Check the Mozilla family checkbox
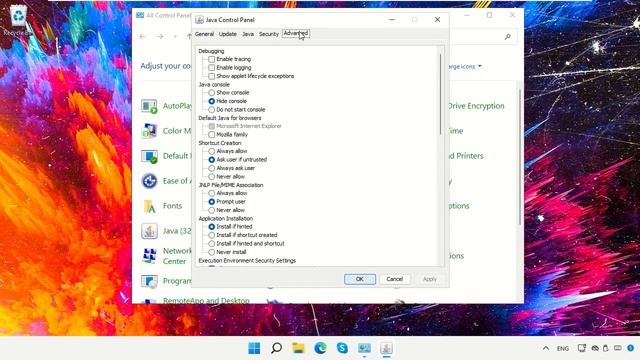The width and height of the screenshot is (640, 360). click(211, 135)
